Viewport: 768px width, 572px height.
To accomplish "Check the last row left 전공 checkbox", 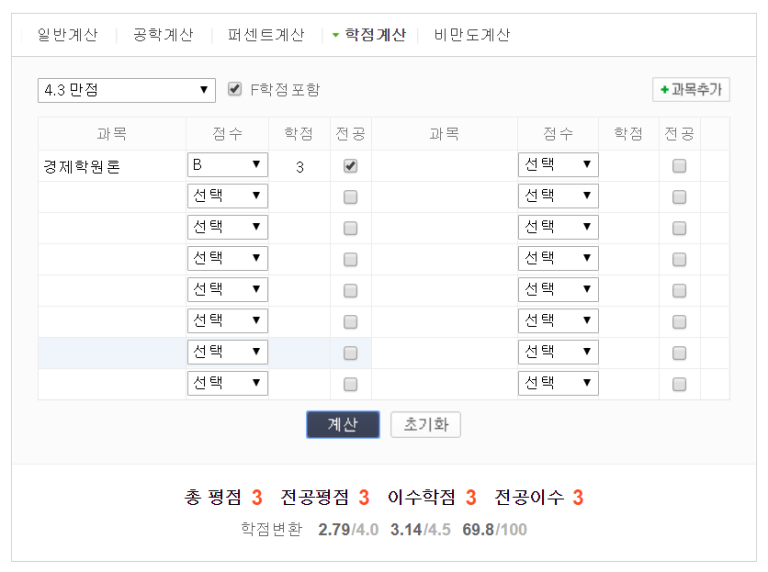I will [x=350, y=384].
